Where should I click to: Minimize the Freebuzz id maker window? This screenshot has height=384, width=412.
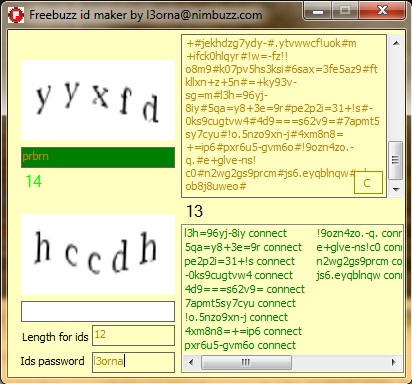click(318, 11)
